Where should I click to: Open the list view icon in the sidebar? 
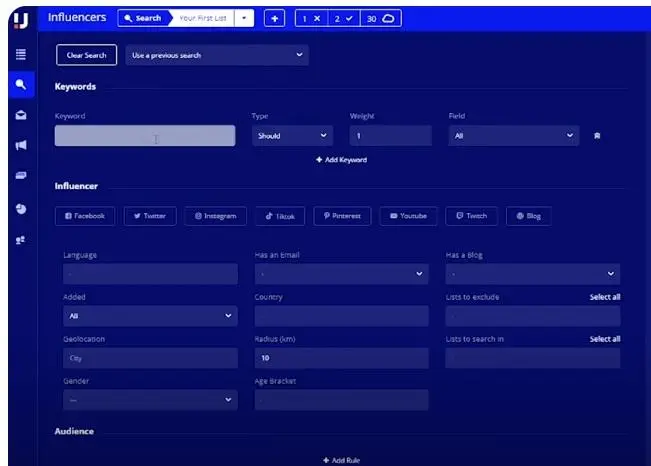click(20, 54)
